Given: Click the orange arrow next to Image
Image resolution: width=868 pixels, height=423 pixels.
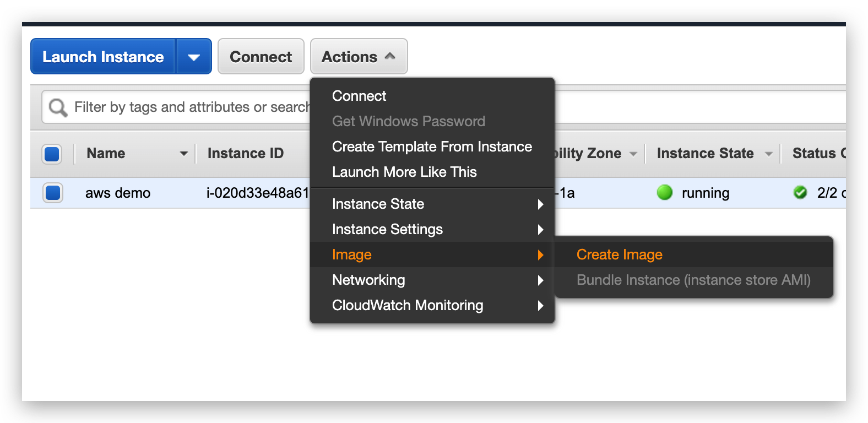Looking at the screenshot, I should pos(540,255).
